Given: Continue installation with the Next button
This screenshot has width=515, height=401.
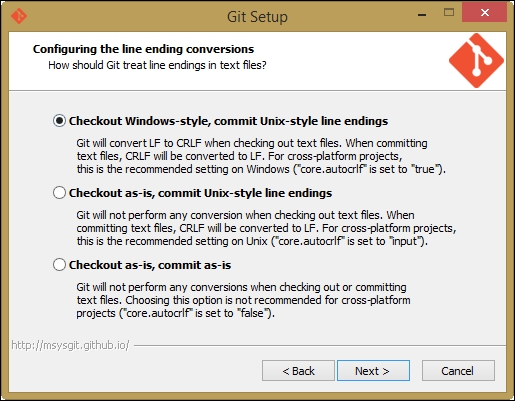Looking at the screenshot, I should [x=373, y=370].
